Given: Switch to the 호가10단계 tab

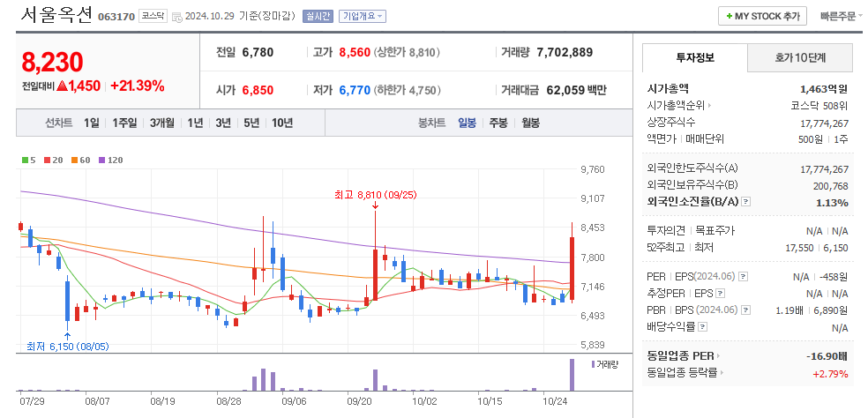Looking at the screenshot, I should (800, 57).
